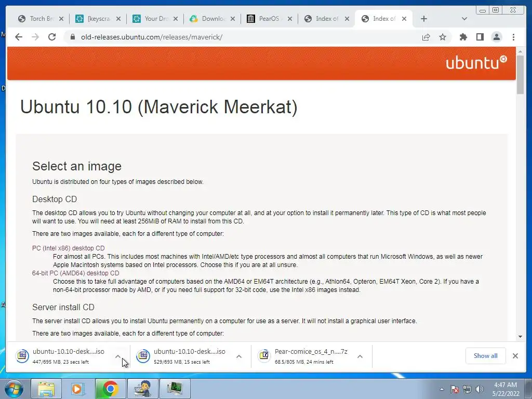Close the Torch Browser tab
This screenshot has height=399, width=532.
(x=61, y=19)
